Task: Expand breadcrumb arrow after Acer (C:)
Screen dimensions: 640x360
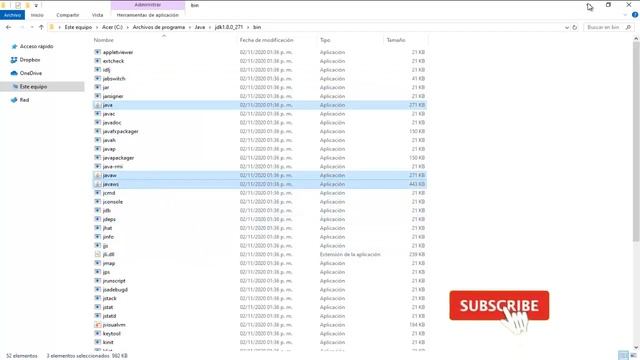Action: click(x=128, y=27)
